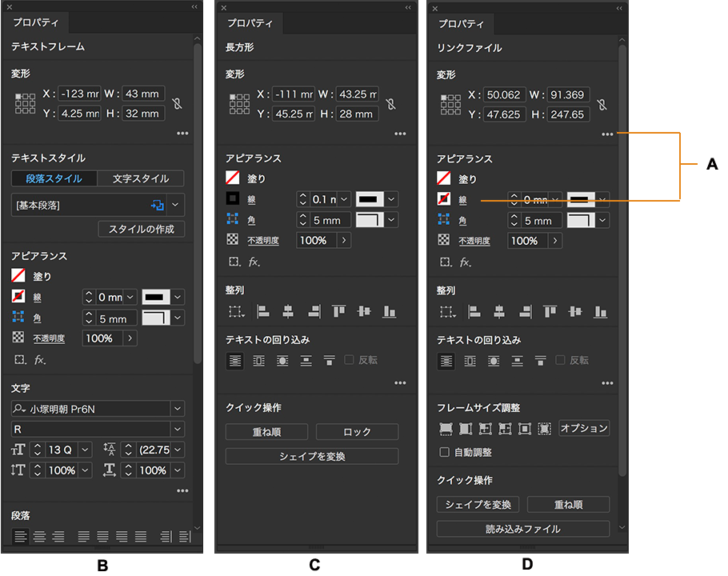The image size is (728, 576).
Task: Open the 13 Q font size dropdown
Action: point(85,450)
